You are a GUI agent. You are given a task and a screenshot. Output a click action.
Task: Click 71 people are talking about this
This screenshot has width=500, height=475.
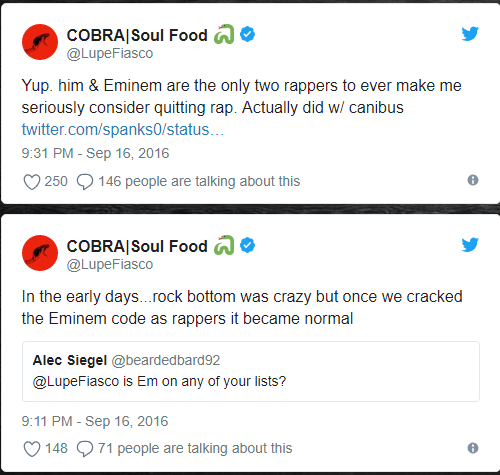click(x=195, y=449)
